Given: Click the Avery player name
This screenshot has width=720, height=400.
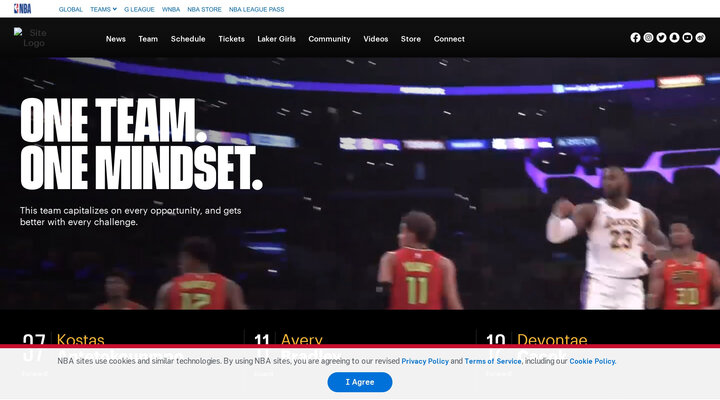Looking at the screenshot, I should [x=302, y=339].
